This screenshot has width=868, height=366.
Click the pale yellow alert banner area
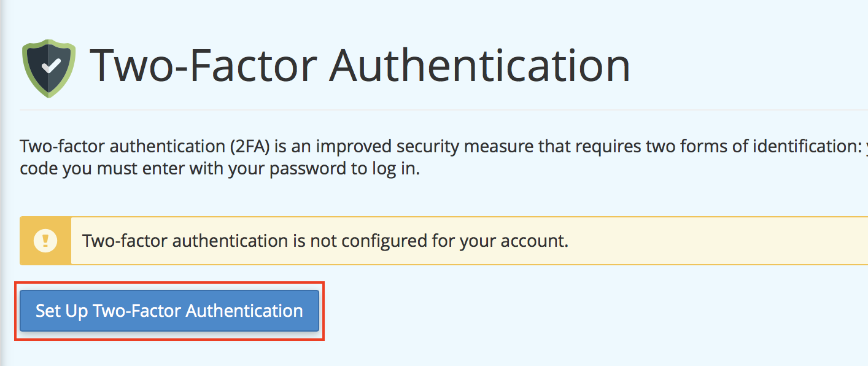(x=706, y=241)
